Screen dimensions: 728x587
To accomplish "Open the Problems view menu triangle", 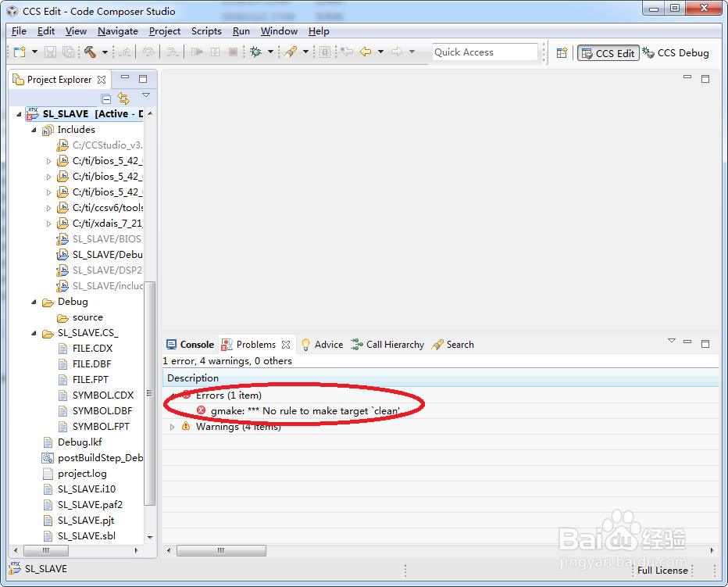I will tap(671, 341).
